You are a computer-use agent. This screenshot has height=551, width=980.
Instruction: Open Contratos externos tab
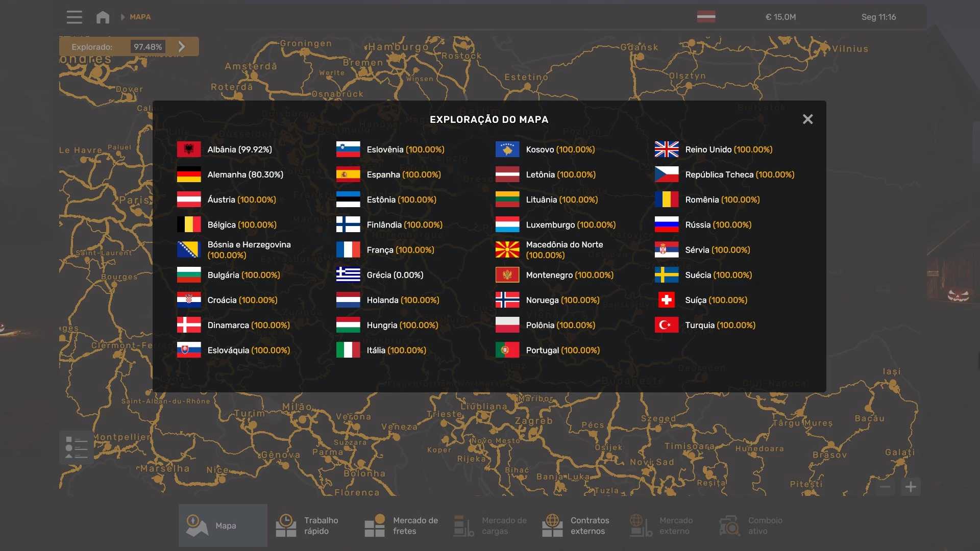[577, 525]
